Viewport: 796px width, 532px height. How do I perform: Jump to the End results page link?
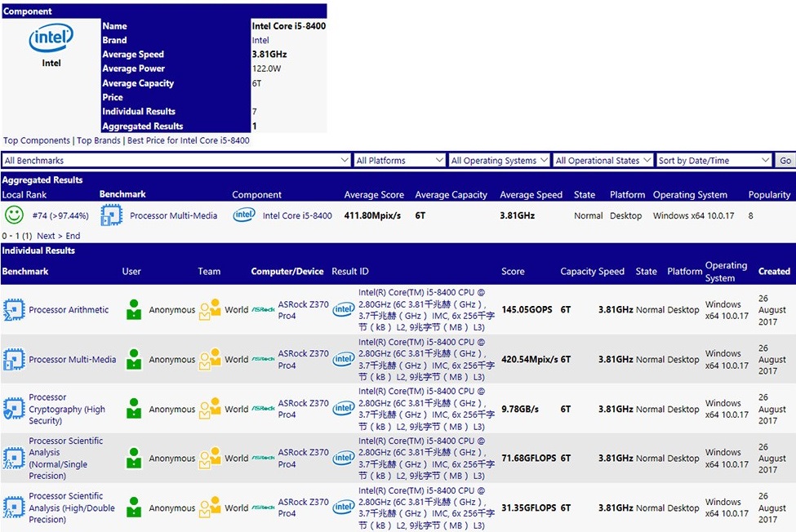pos(73,236)
